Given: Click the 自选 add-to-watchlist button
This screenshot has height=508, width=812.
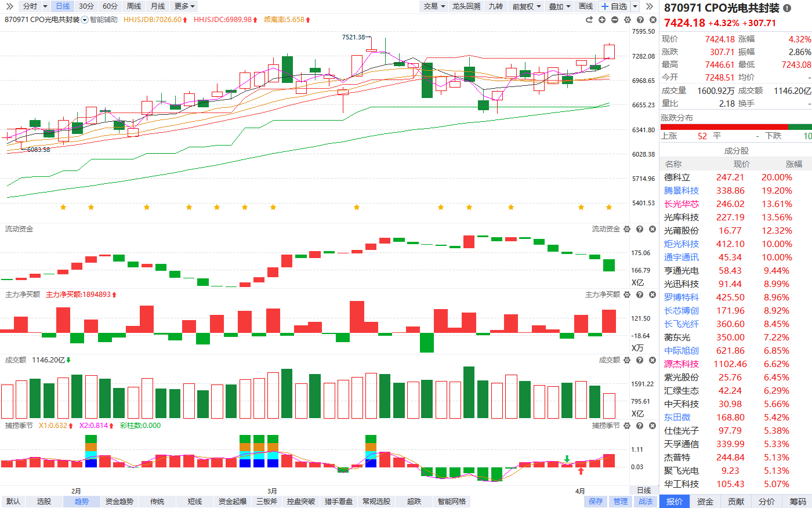Looking at the screenshot, I should point(614,6).
